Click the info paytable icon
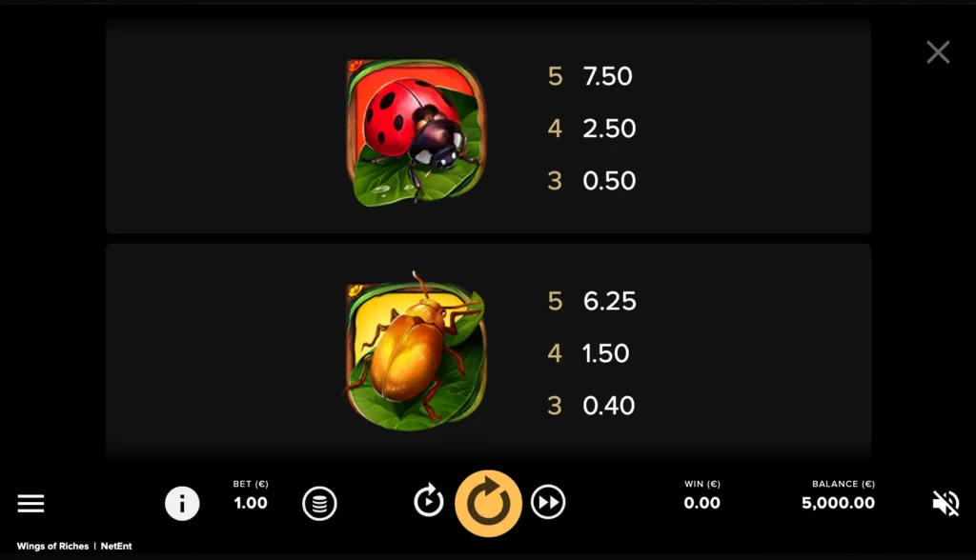This screenshot has width=976, height=560. coord(182,503)
